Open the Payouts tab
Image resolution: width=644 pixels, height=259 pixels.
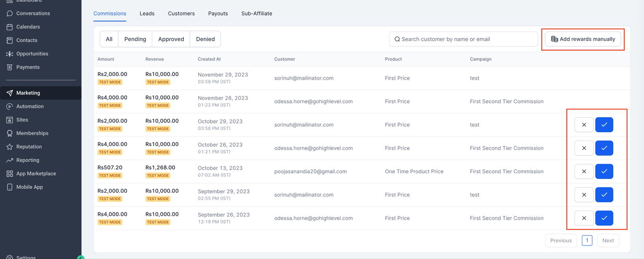pyautogui.click(x=218, y=13)
